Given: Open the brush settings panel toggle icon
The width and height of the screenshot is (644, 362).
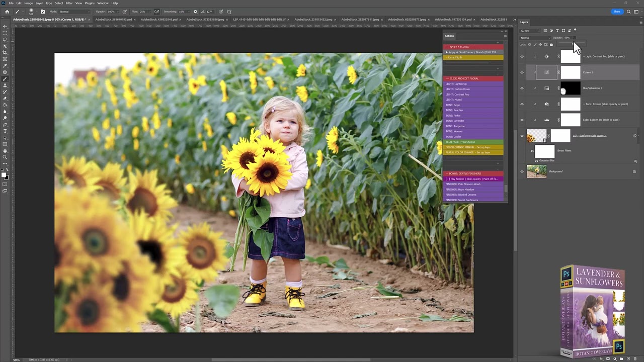Looking at the screenshot, I should pos(43,12).
